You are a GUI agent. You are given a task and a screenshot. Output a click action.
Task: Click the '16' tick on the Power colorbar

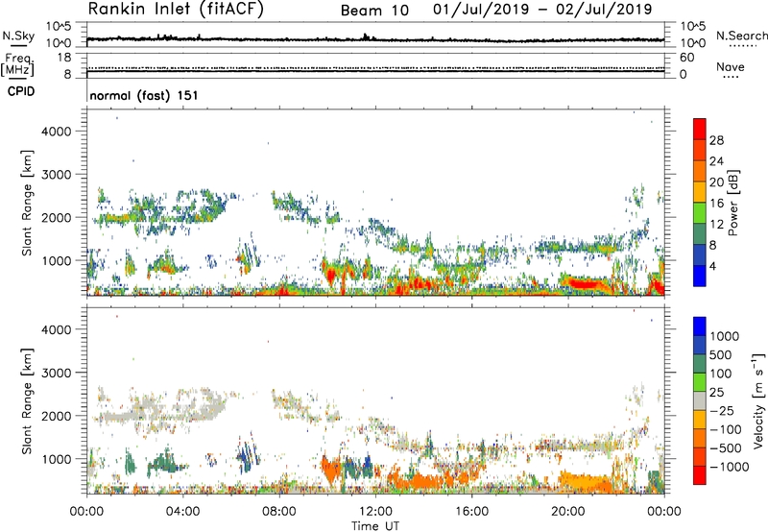click(x=716, y=203)
